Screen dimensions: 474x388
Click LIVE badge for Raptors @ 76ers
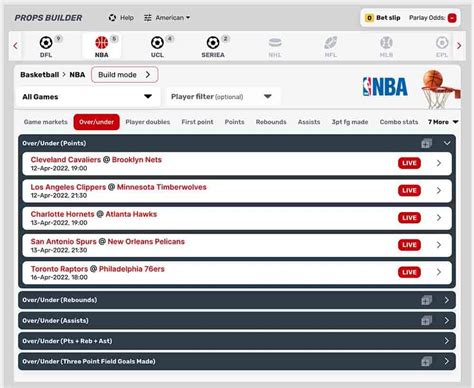[x=409, y=272]
